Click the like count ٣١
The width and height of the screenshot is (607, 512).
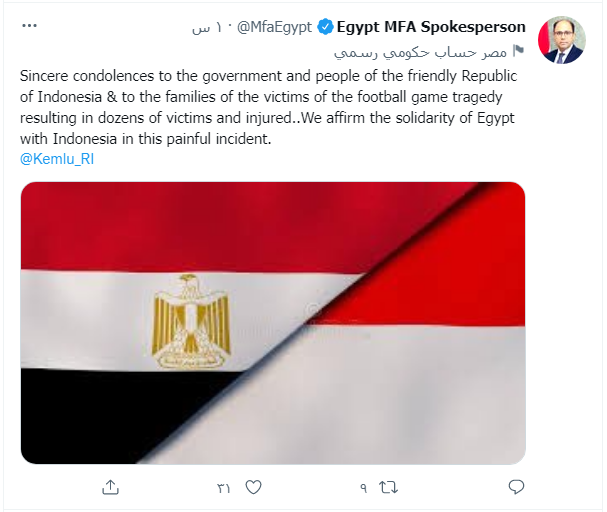224,487
